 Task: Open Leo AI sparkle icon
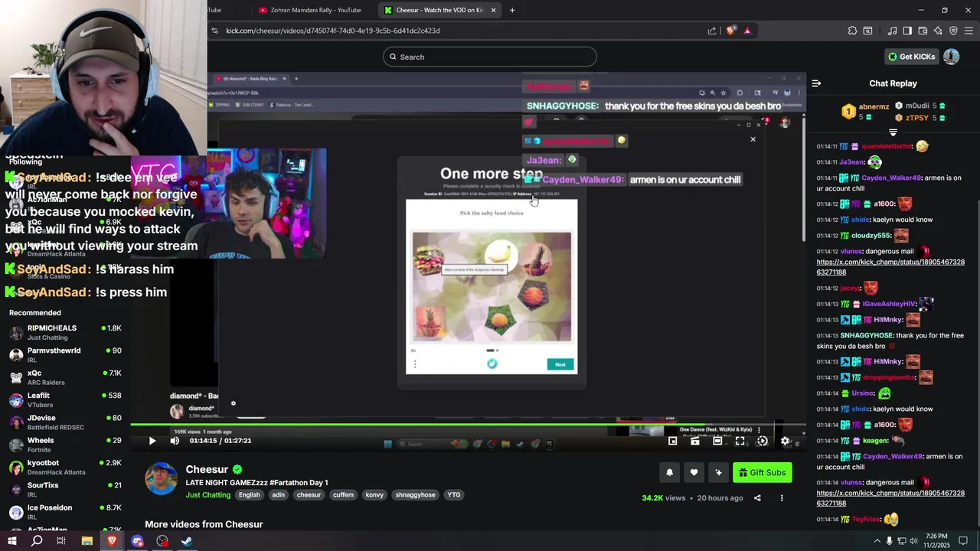coord(938,31)
